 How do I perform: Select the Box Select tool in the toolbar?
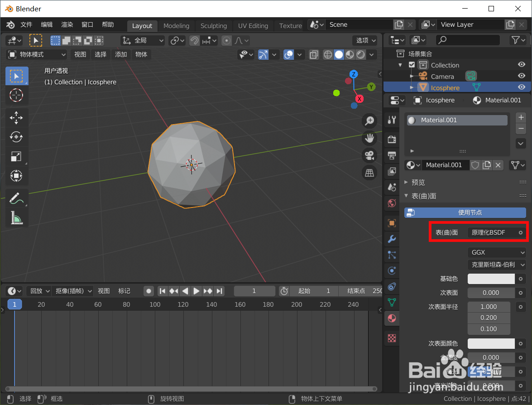click(17, 76)
